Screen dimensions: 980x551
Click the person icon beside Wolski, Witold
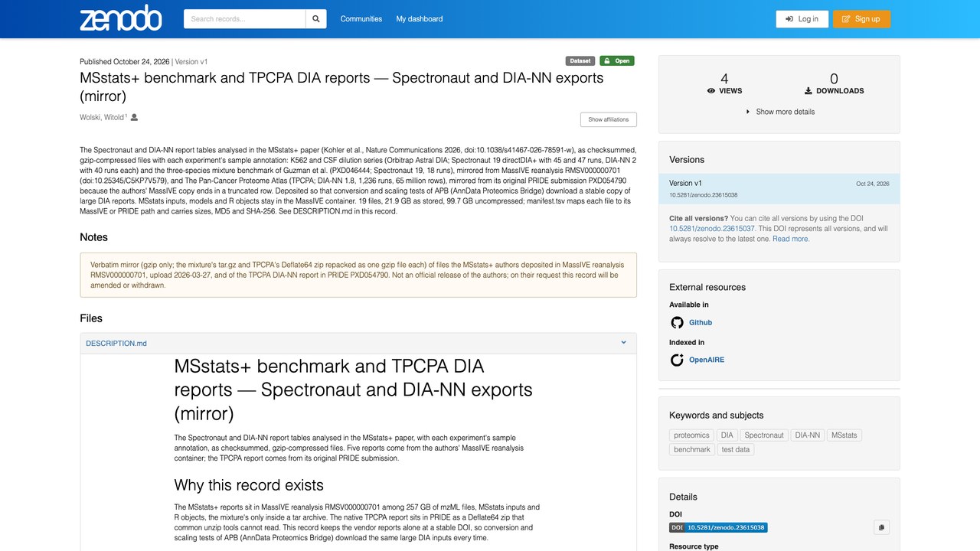point(134,117)
